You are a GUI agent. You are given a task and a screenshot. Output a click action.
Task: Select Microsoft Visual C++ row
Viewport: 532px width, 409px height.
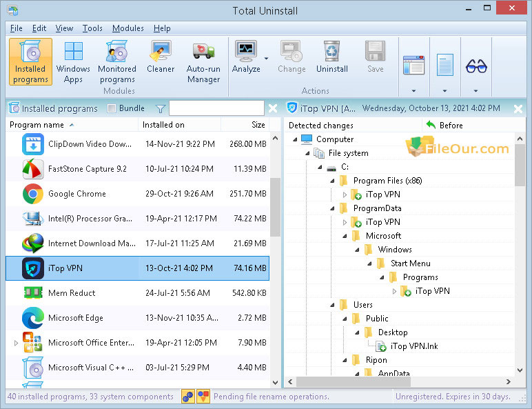137,367
